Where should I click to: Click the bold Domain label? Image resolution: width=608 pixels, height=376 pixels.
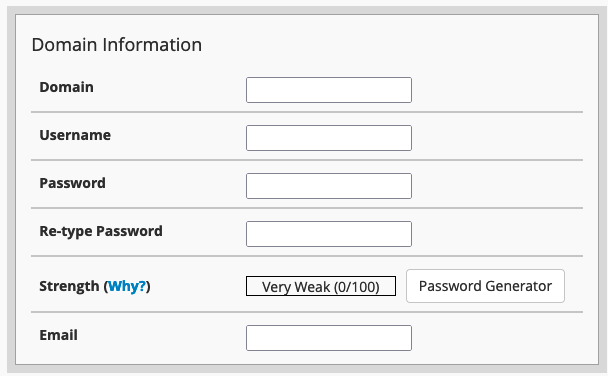(x=66, y=87)
